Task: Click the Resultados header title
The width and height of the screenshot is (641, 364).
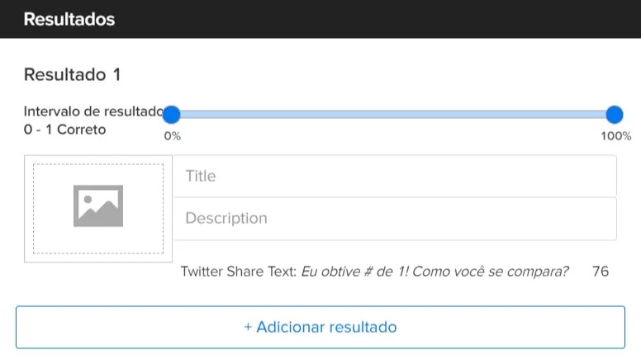Action: click(69, 19)
